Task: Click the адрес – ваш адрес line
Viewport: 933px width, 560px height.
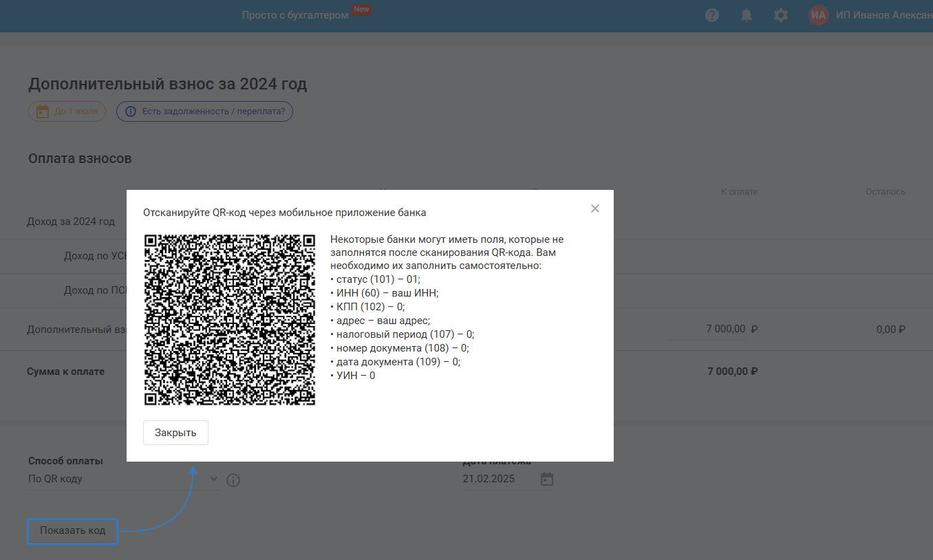Action: tap(380, 321)
